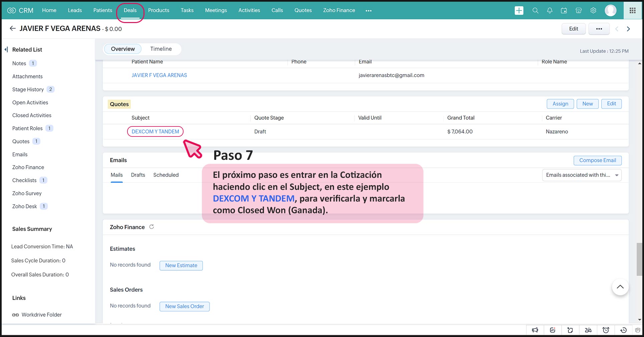The image size is (644, 337).
Task: Refresh the Zoho Finance section
Action: pyautogui.click(x=151, y=227)
